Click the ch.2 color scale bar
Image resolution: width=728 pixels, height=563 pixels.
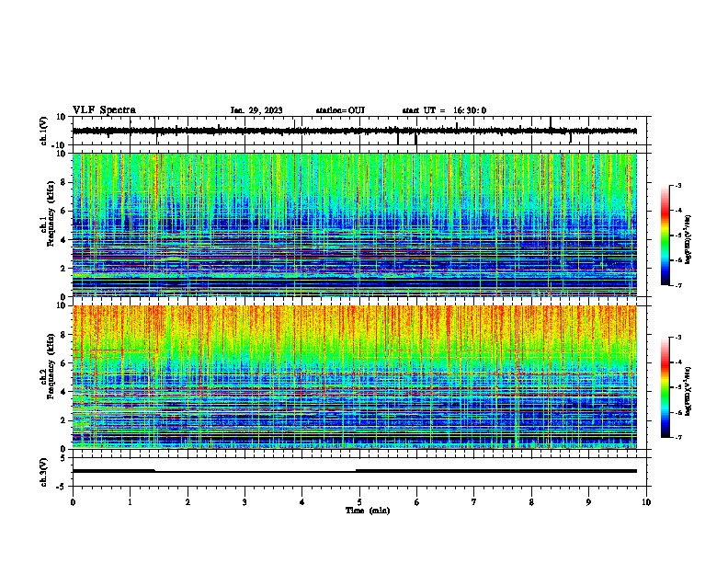(x=665, y=387)
